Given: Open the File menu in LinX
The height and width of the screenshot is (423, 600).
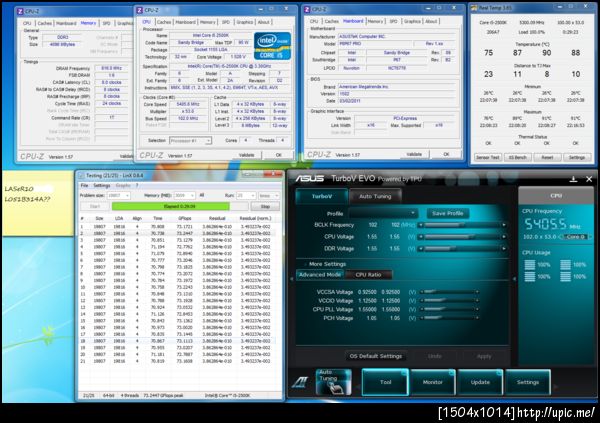Looking at the screenshot, I should coord(84,186).
